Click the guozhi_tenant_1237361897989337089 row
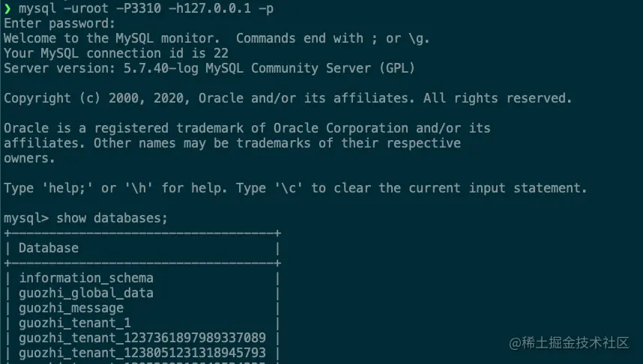The image size is (643, 364). pyautogui.click(x=142, y=337)
